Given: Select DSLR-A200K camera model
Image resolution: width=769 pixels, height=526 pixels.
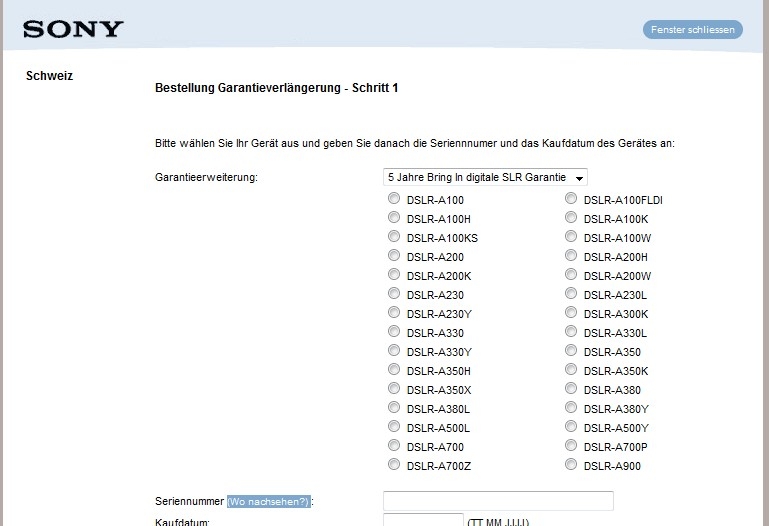Looking at the screenshot, I should click(394, 275).
